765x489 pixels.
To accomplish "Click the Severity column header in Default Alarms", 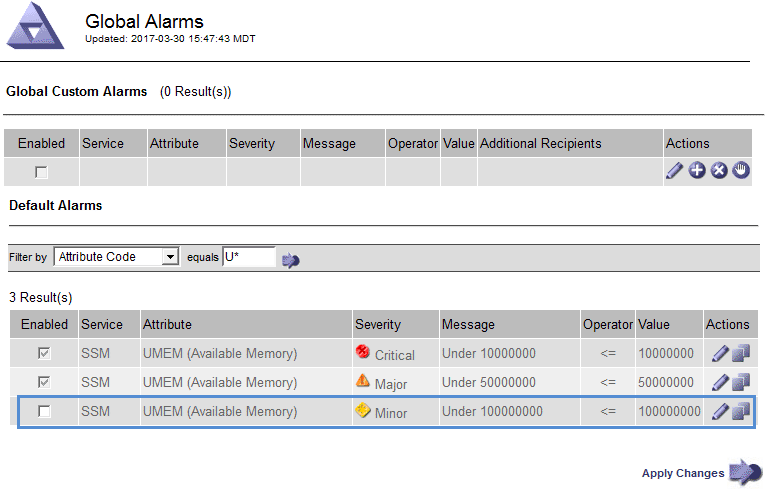I will pos(378,324).
